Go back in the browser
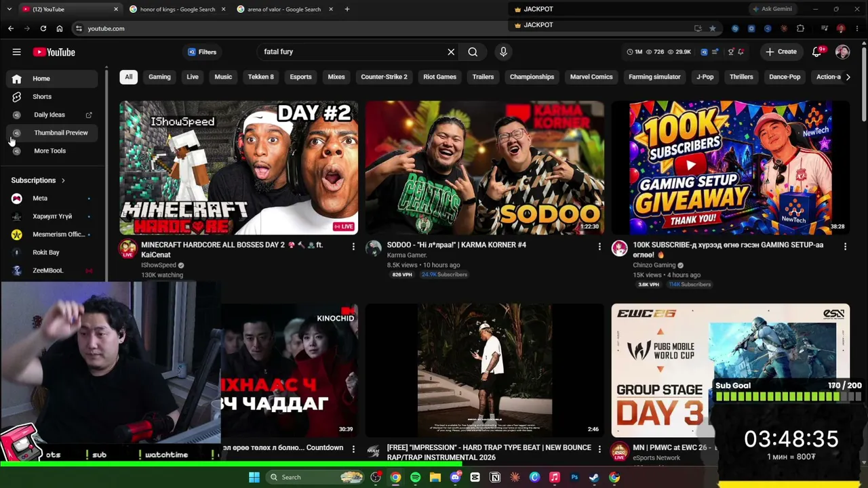The height and width of the screenshot is (488, 868). pyautogui.click(x=11, y=28)
